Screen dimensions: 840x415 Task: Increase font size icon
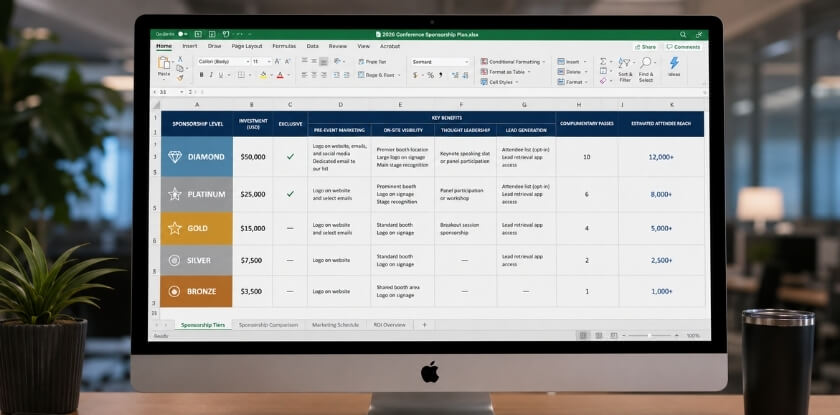coord(279,62)
